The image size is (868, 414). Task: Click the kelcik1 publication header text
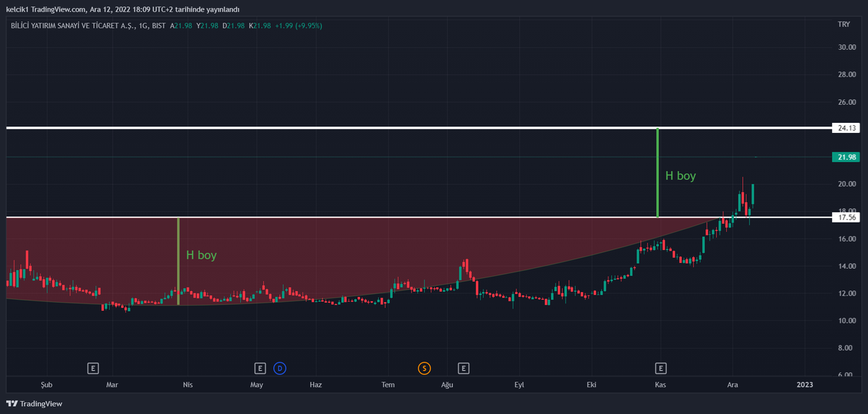(122, 9)
